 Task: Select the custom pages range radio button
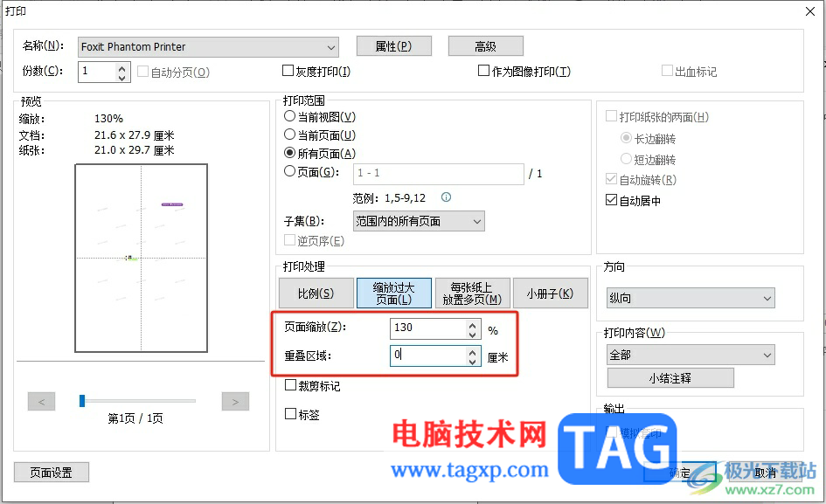(x=289, y=171)
